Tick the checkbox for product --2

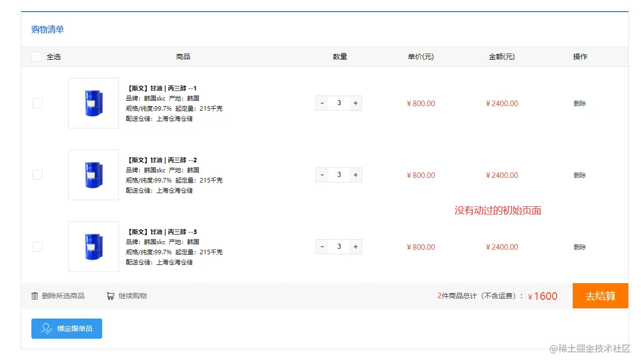click(37, 175)
